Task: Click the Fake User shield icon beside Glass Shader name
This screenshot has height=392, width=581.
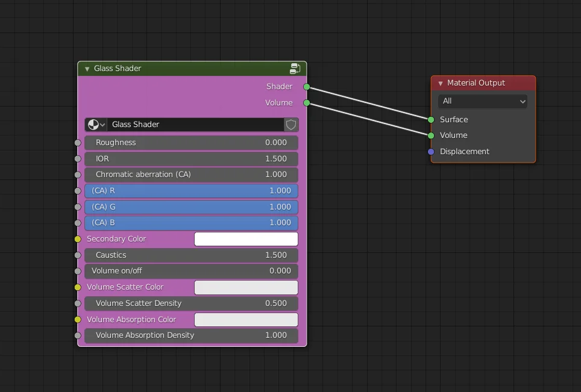Action: [x=290, y=125]
